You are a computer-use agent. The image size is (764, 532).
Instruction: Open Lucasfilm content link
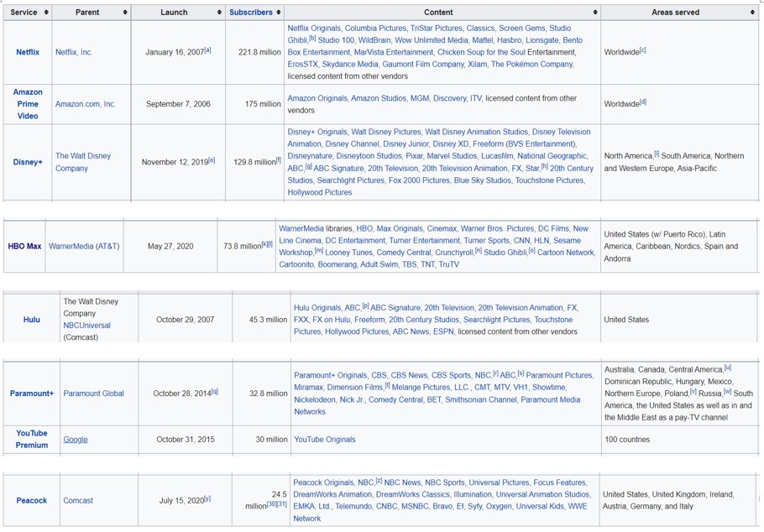coord(497,155)
